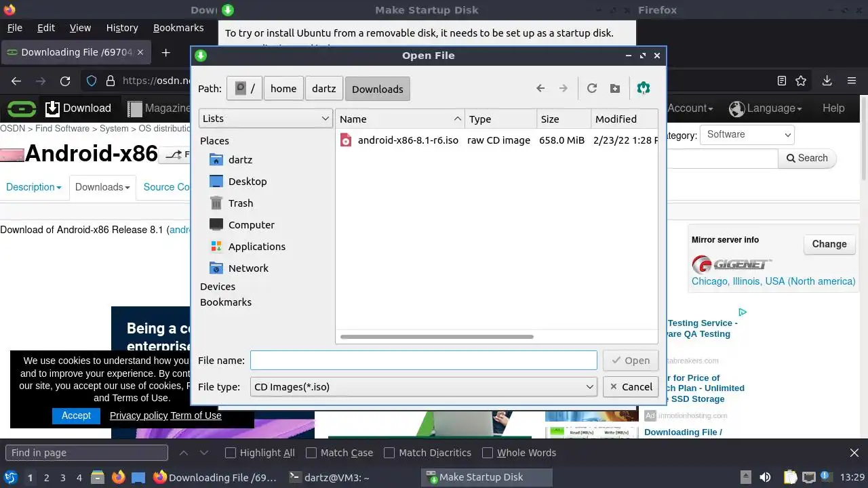Image resolution: width=868 pixels, height=488 pixels.
Task: Click Change mirror server button
Action: coord(829,244)
